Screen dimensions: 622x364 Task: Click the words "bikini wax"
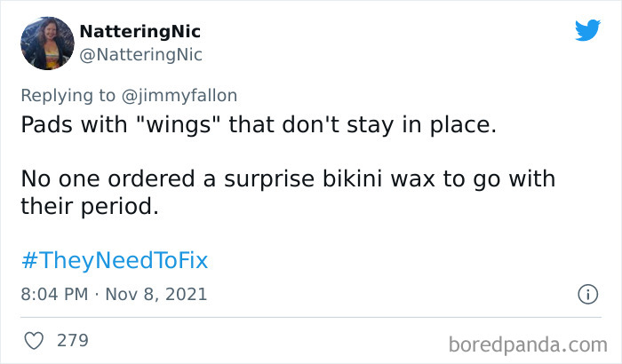point(397,180)
